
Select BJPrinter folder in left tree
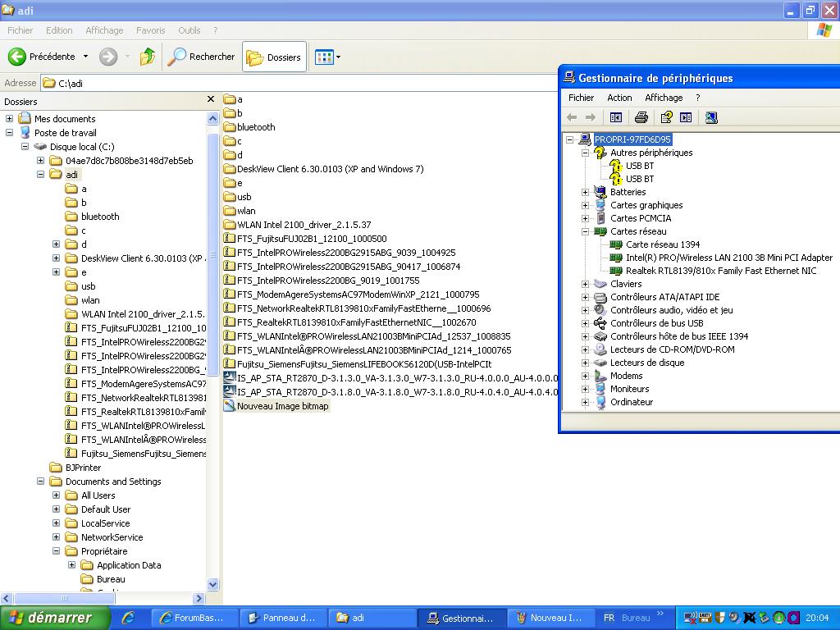83,467
